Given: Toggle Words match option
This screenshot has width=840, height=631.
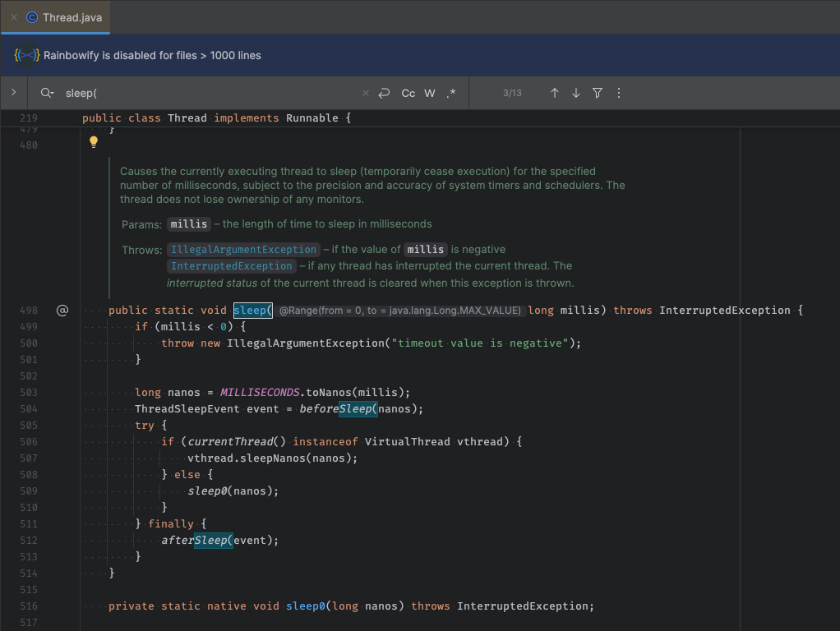Looking at the screenshot, I should (x=430, y=93).
